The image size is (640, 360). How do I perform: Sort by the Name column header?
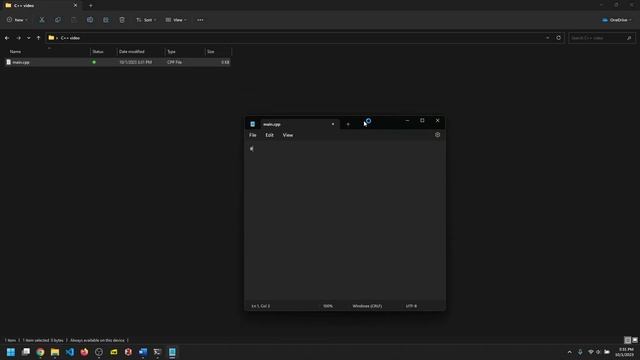click(16, 52)
